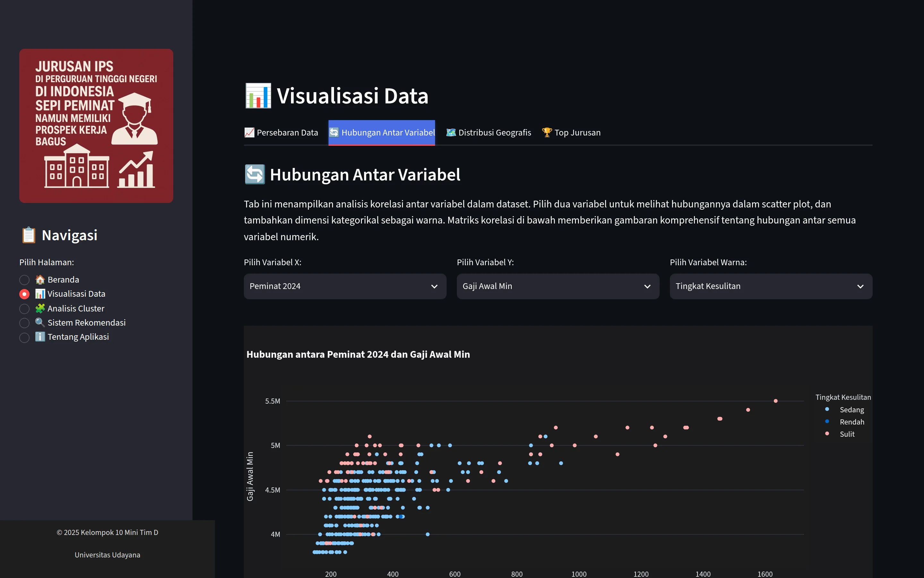The width and height of the screenshot is (924, 578).
Task: Click the arrows icon on Hubungan Antar Variabel tab
Action: 334,132
